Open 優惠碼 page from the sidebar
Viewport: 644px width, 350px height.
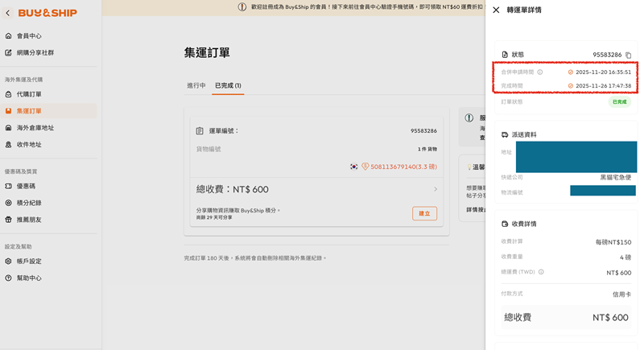pyautogui.click(x=26, y=186)
